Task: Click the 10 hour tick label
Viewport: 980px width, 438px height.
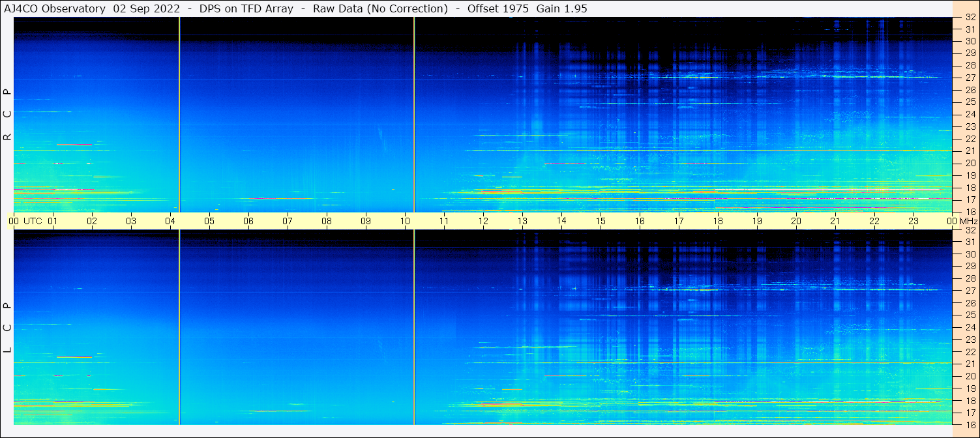Action: point(405,221)
